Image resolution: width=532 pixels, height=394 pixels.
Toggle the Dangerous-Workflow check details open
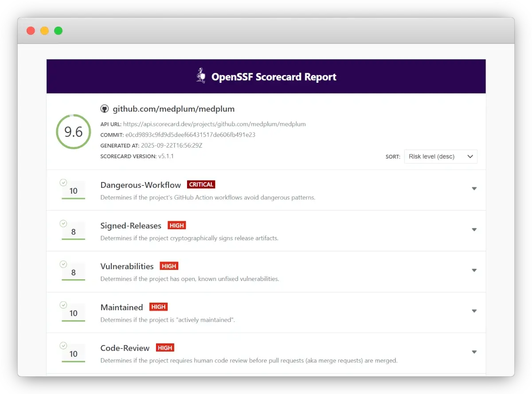(x=474, y=188)
